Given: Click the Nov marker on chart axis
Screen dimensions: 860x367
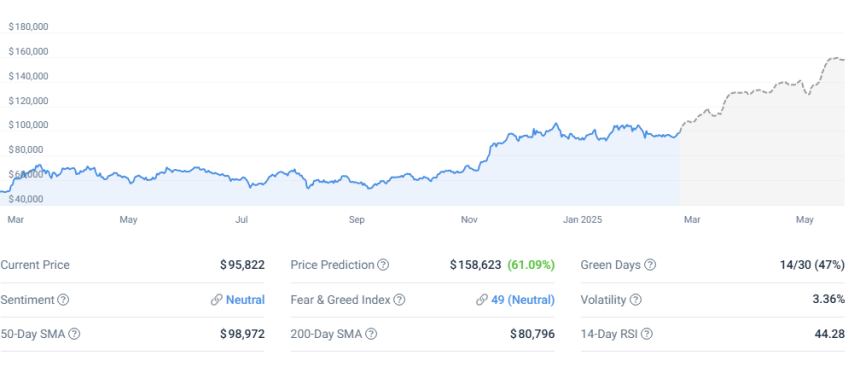Looking at the screenshot, I should (469, 220).
